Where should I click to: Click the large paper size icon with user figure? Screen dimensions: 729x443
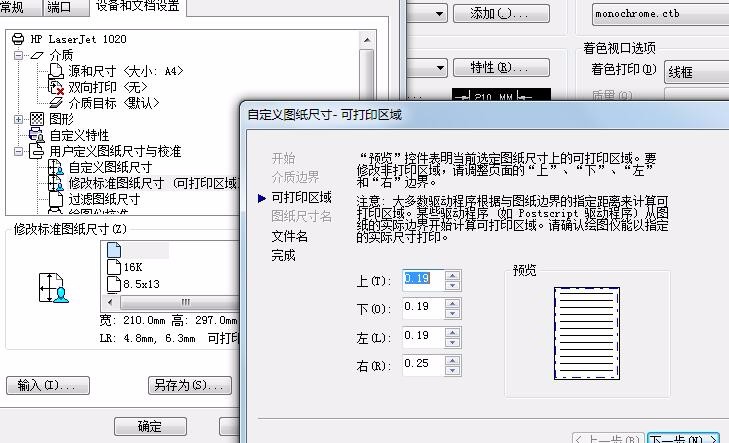click(x=53, y=288)
